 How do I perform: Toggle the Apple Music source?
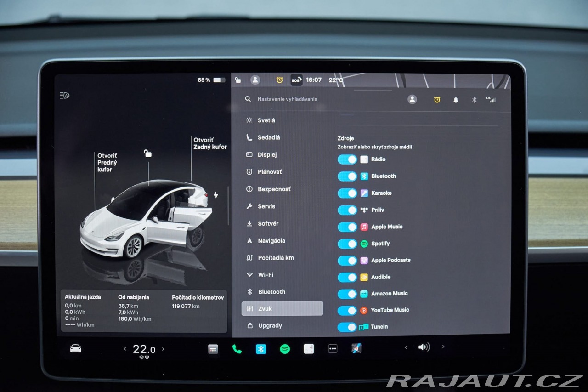pos(347,227)
